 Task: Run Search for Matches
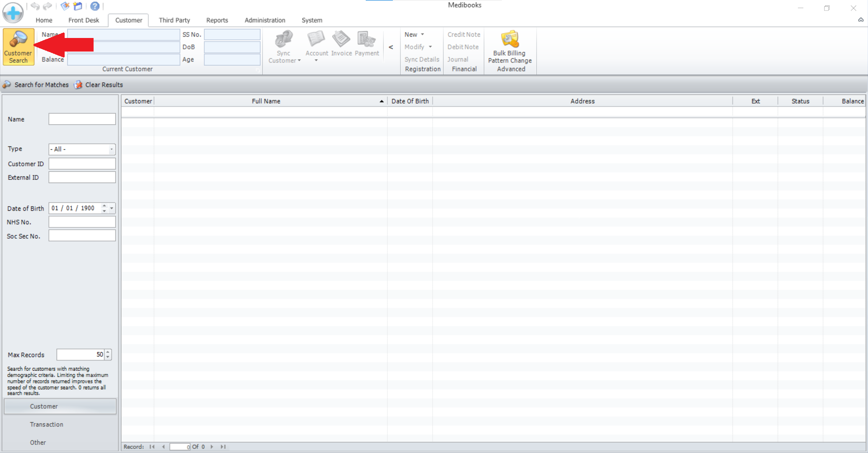click(x=36, y=85)
